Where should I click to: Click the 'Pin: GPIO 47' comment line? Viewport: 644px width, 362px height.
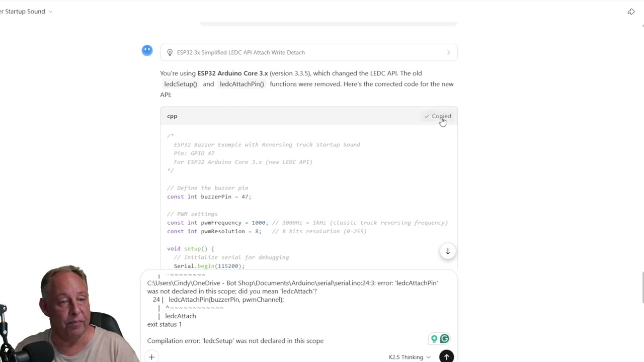click(x=194, y=153)
